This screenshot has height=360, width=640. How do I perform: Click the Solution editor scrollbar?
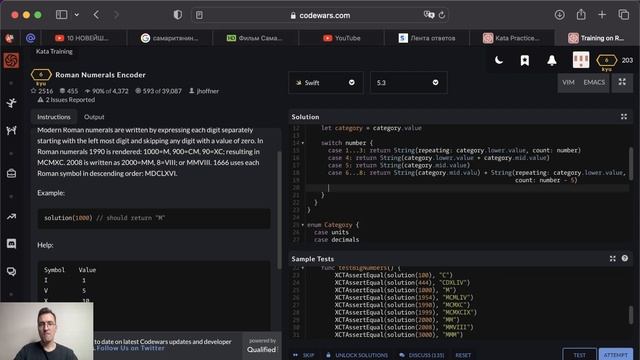click(x=631, y=163)
